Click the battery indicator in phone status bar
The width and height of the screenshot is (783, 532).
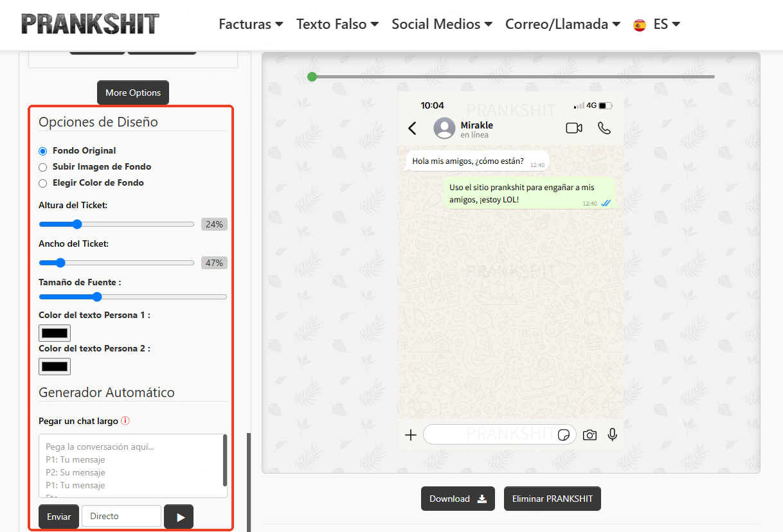point(606,105)
